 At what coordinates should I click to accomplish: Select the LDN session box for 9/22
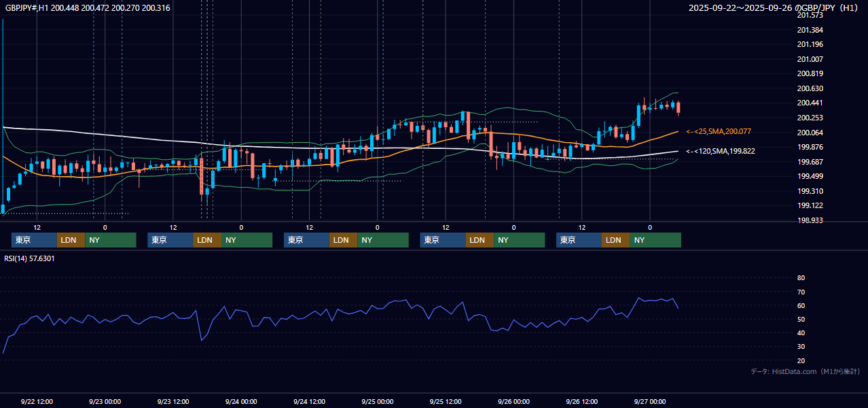71,240
